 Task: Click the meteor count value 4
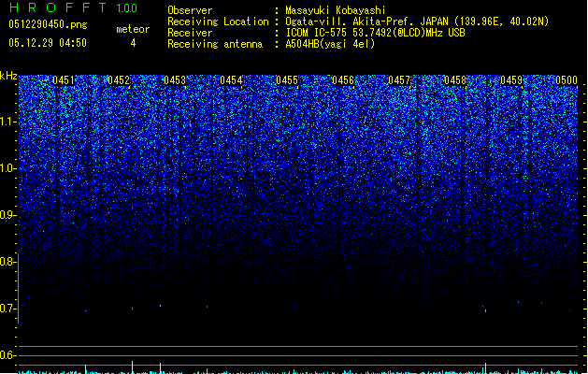(133, 43)
